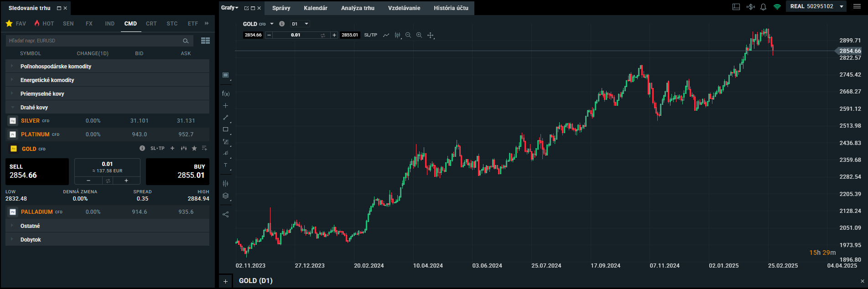Image resolution: width=868 pixels, height=289 pixels.
Task: Toggle GOLD favorite star in watchlist
Action: click(x=194, y=149)
